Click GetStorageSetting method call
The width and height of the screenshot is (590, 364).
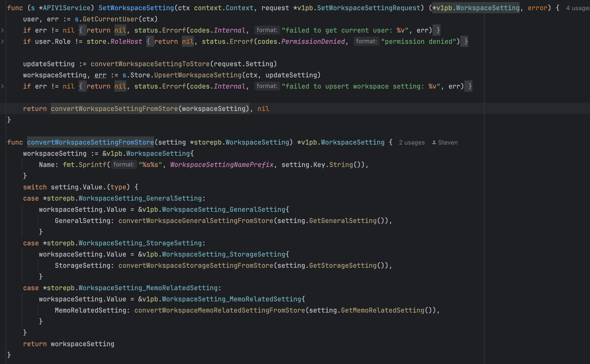pyautogui.click(x=343, y=265)
